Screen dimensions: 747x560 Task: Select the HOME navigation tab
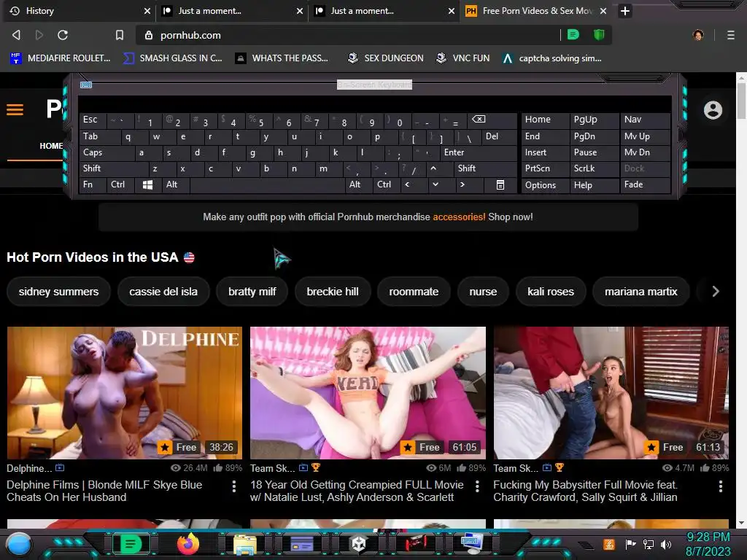51,146
